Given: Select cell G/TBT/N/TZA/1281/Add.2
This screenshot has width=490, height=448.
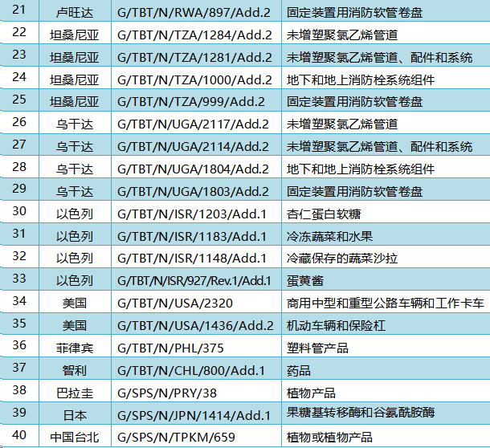Looking at the screenshot, I should point(196,55).
